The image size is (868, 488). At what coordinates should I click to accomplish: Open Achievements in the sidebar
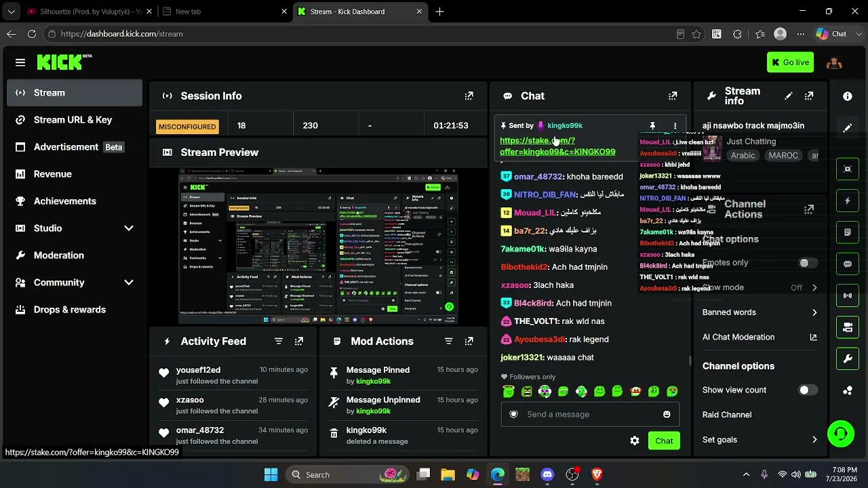point(75,201)
